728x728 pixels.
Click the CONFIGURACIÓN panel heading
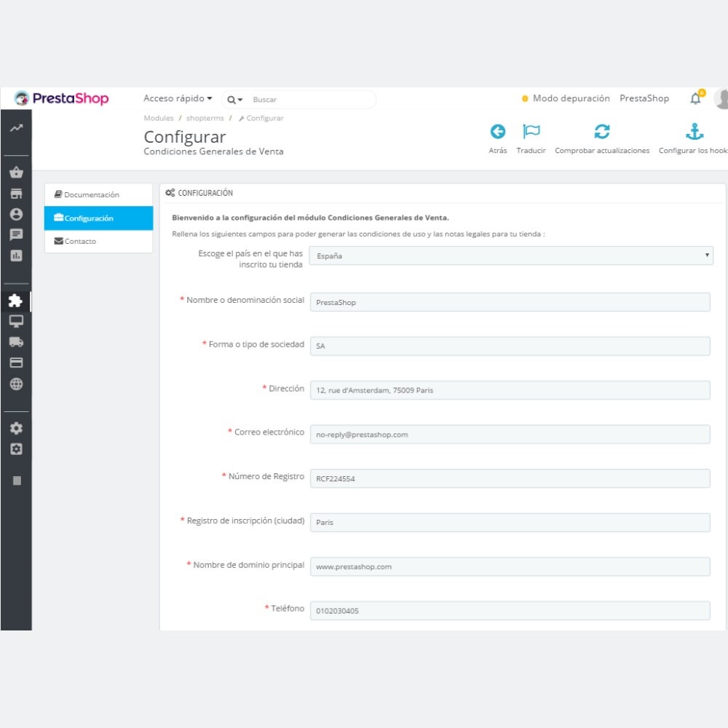coord(199,193)
